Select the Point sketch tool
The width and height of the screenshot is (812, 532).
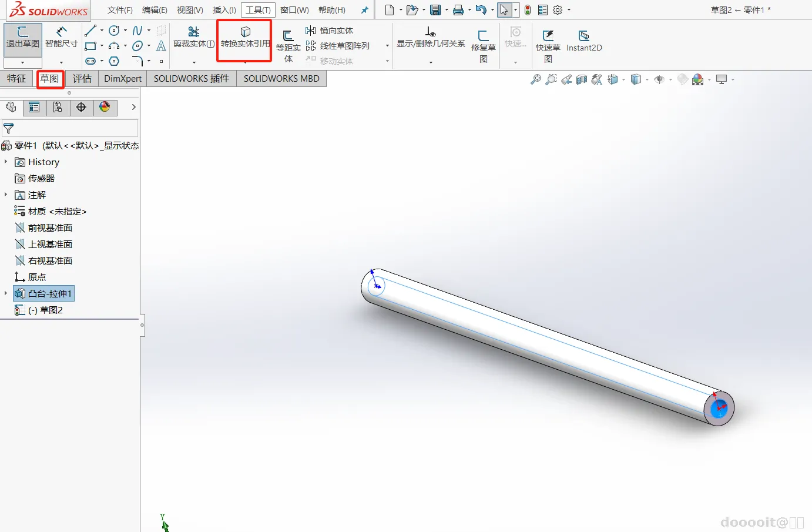pyautogui.click(x=161, y=61)
